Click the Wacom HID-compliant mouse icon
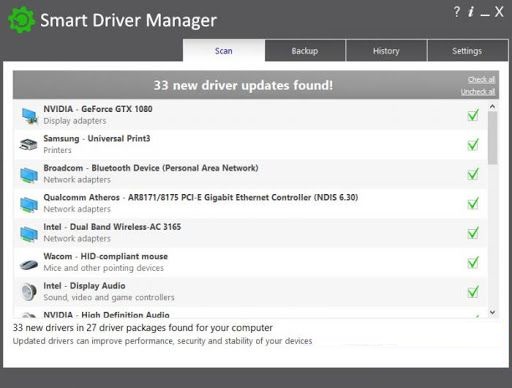Image resolution: width=512 pixels, height=388 pixels. [29, 265]
